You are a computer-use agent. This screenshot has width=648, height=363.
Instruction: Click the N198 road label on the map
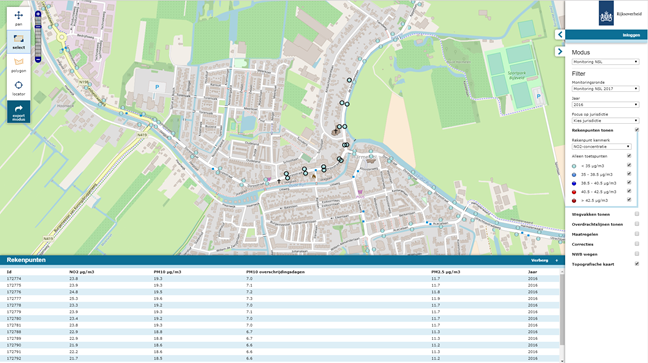[x=84, y=82]
